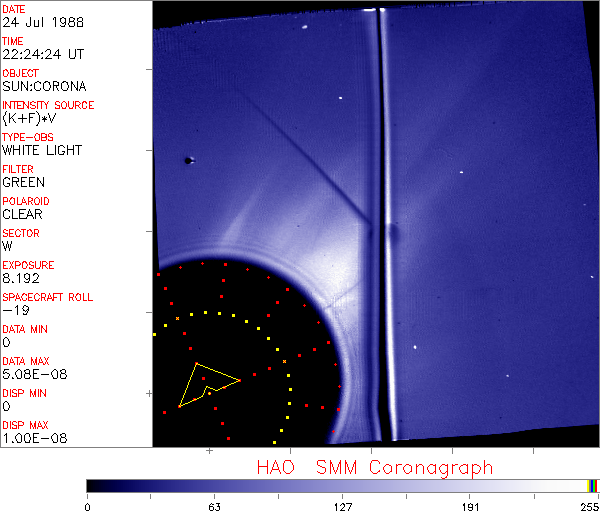Click the 8.192 exposure value

20,279
